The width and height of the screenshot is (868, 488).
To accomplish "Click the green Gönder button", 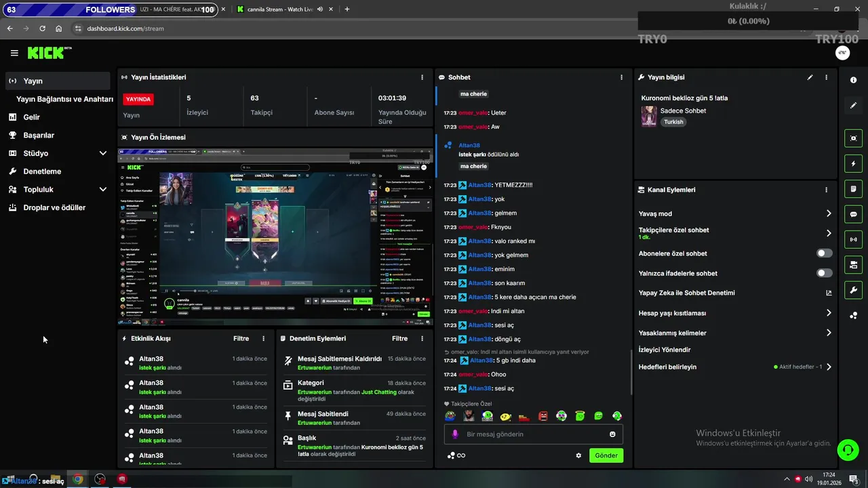I will coord(606,455).
